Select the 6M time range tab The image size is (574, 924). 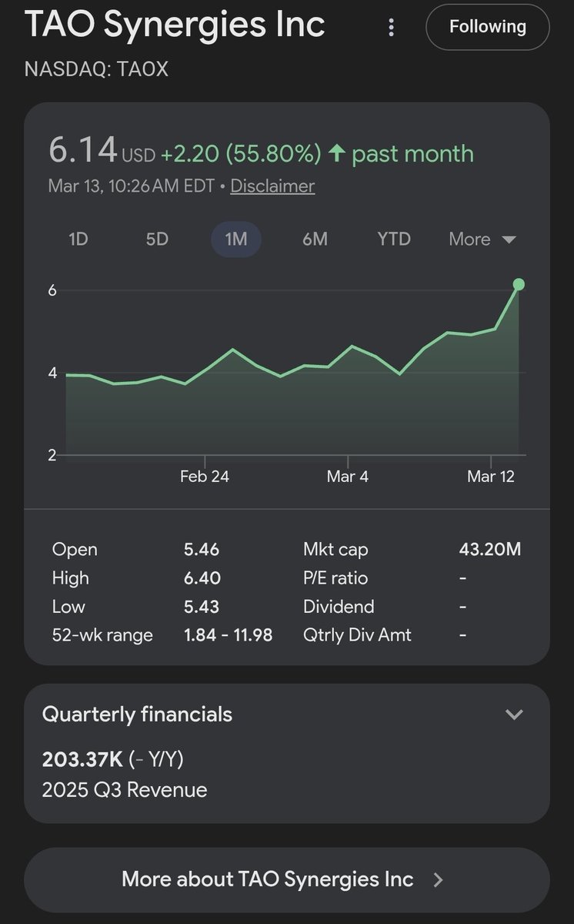(x=315, y=239)
